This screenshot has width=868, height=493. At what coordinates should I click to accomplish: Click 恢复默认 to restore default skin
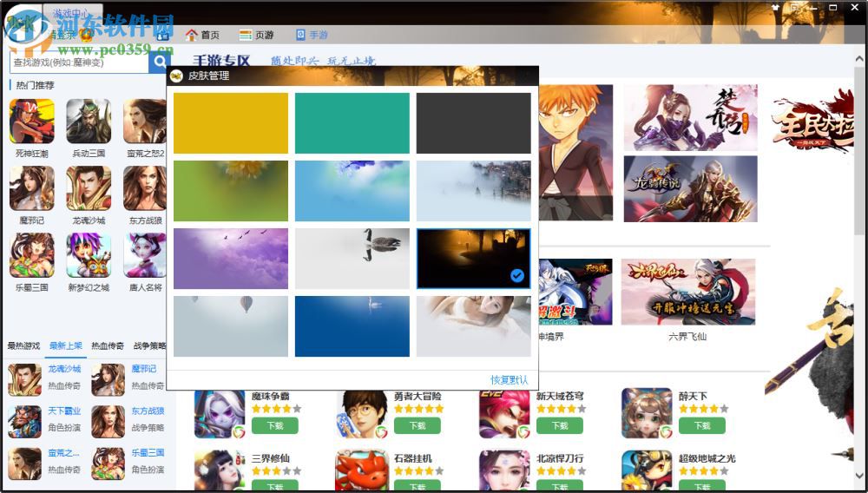[510, 380]
